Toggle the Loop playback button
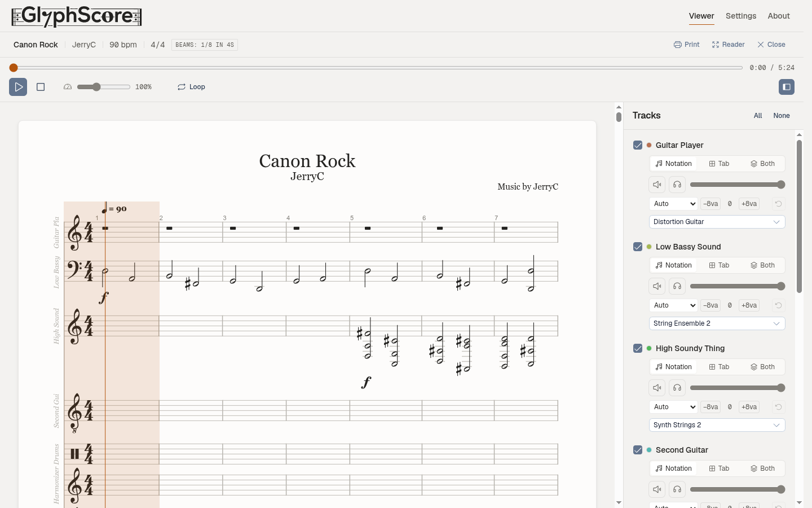 pyautogui.click(x=191, y=87)
